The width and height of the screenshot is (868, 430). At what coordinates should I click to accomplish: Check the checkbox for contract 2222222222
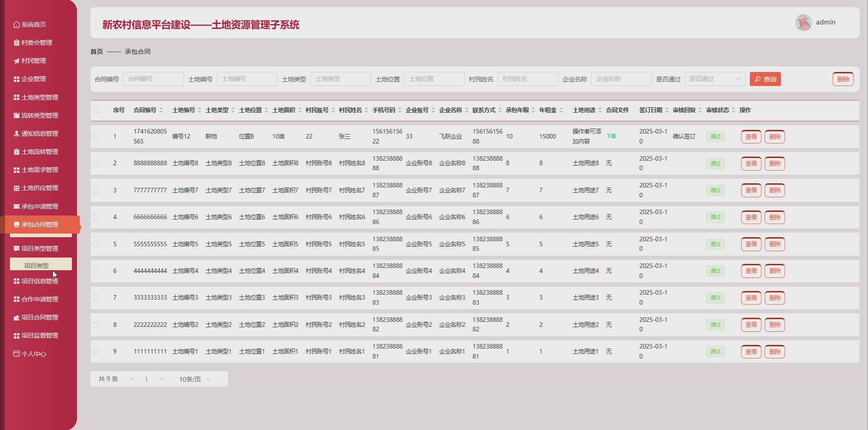pyautogui.click(x=95, y=325)
